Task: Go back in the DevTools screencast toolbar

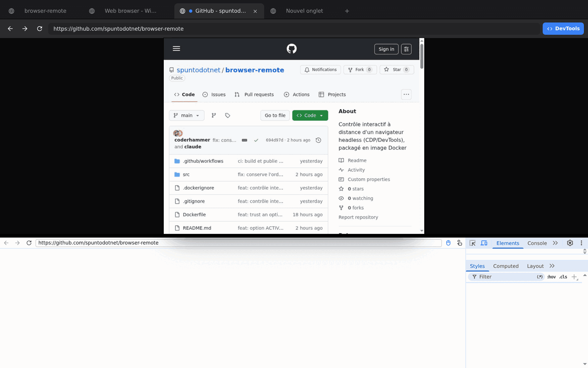Action: (6, 243)
